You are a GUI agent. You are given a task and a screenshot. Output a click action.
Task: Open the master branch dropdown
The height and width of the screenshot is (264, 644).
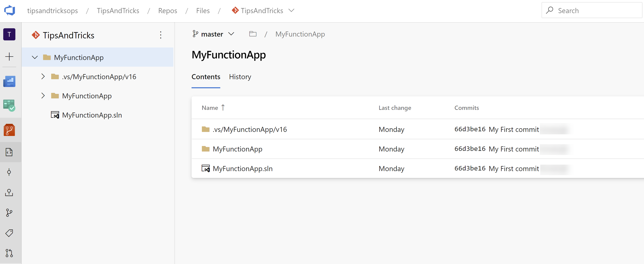click(213, 34)
